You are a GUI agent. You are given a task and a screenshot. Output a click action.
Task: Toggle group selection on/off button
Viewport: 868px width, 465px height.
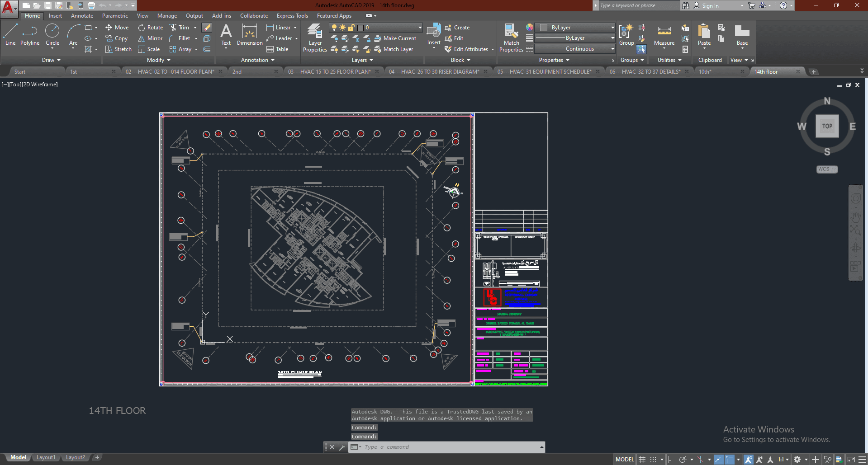point(641,49)
